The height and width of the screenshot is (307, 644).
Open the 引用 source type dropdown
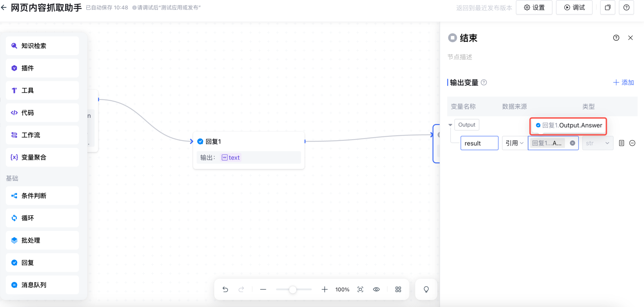pos(514,143)
